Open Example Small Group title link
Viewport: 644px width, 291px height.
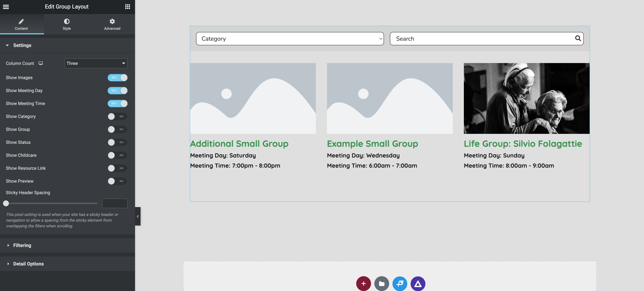(372, 144)
